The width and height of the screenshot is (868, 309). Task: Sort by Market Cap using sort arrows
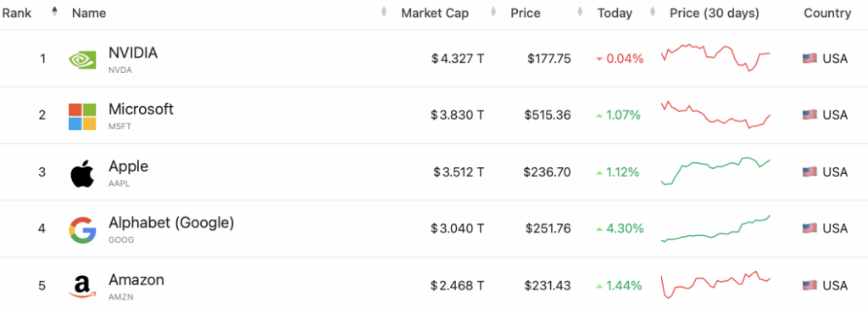pos(493,12)
